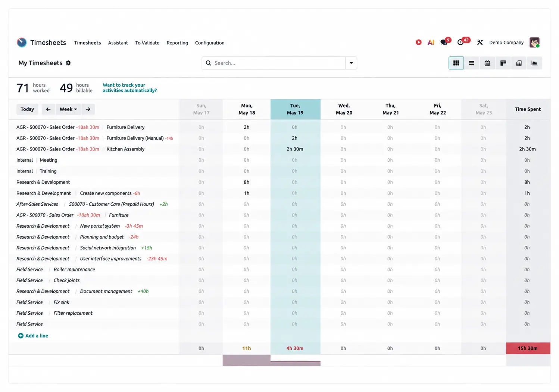This screenshot has width=559, height=392.
Task: Click the 4h 30m Tuesday total
Action: [295, 348]
